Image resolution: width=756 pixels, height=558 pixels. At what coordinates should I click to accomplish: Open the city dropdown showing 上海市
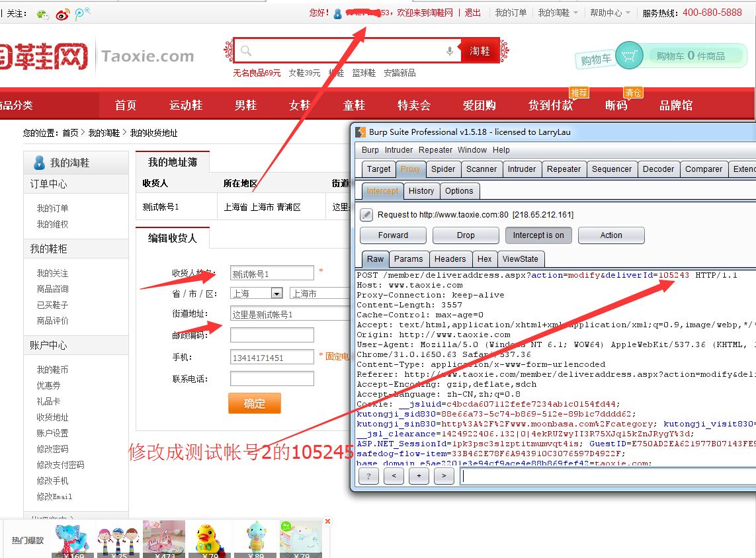click(x=321, y=293)
